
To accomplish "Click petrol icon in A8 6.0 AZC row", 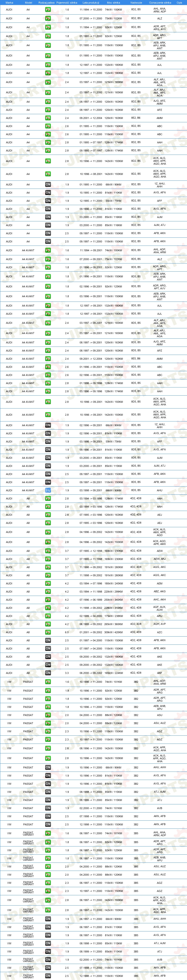I will coord(48,632).
